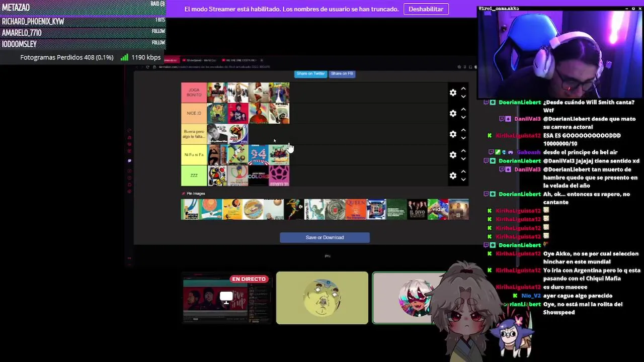The width and height of the screenshot is (644, 362).
Task: Open settings gear for JOGA BONITO row
Action: pos(453,93)
